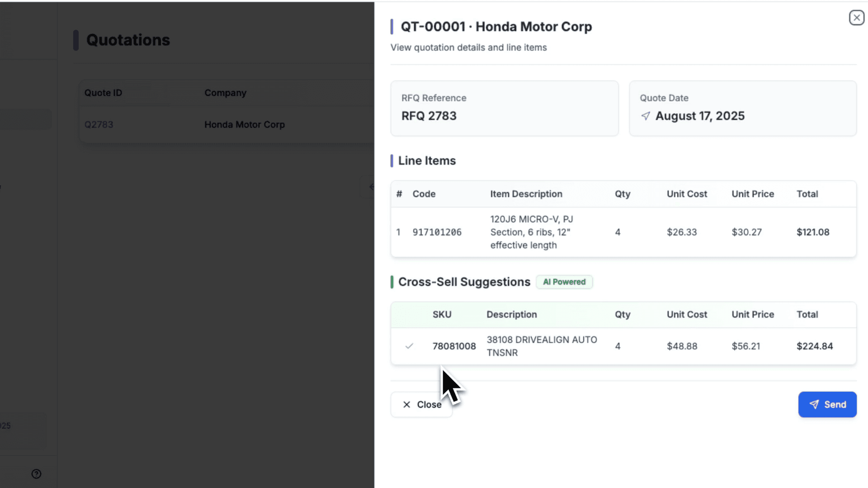This screenshot has width=868, height=488.
Task: Select line item code 917101206
Action: click(437, 232)
